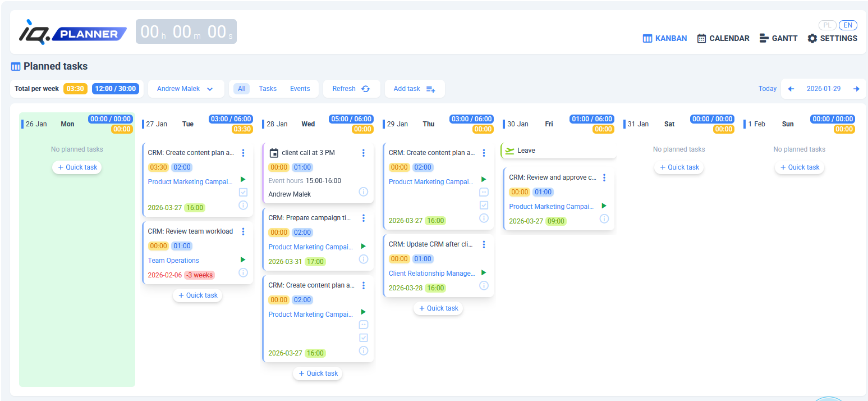Add Quick task on Monday
The width and height of the screenshot is (868, 401).
[x=77, y=167]
